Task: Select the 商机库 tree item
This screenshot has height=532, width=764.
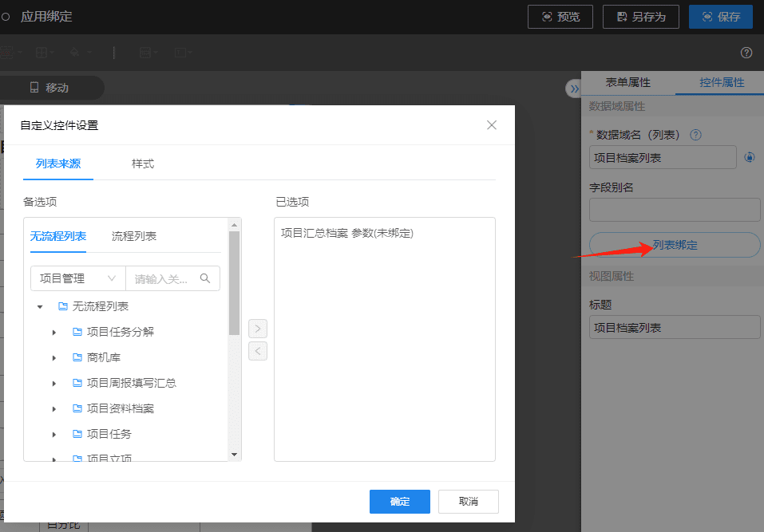Action: (104, 357)
